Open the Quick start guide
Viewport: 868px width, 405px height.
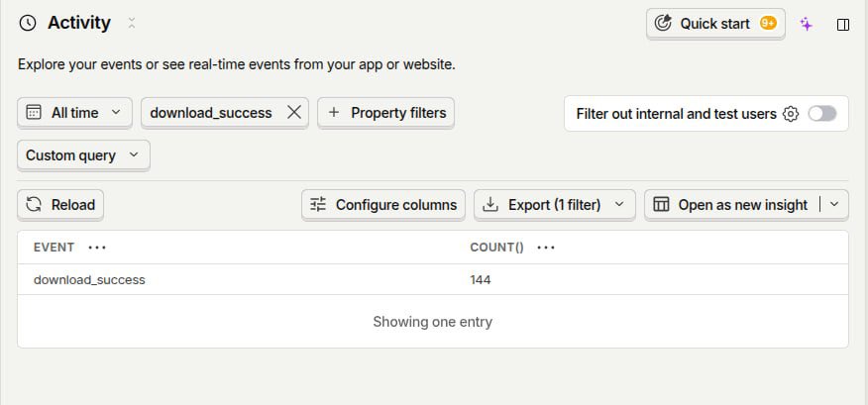tap(715, 23)
